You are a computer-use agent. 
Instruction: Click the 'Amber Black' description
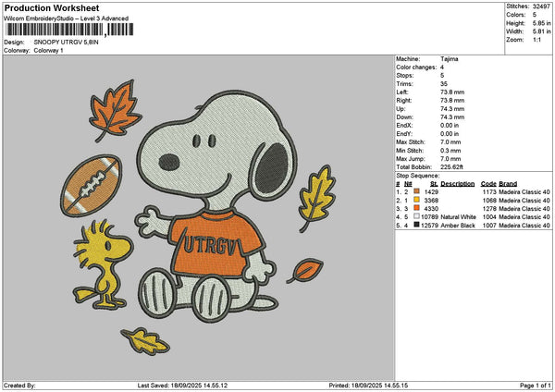point(458,226)
